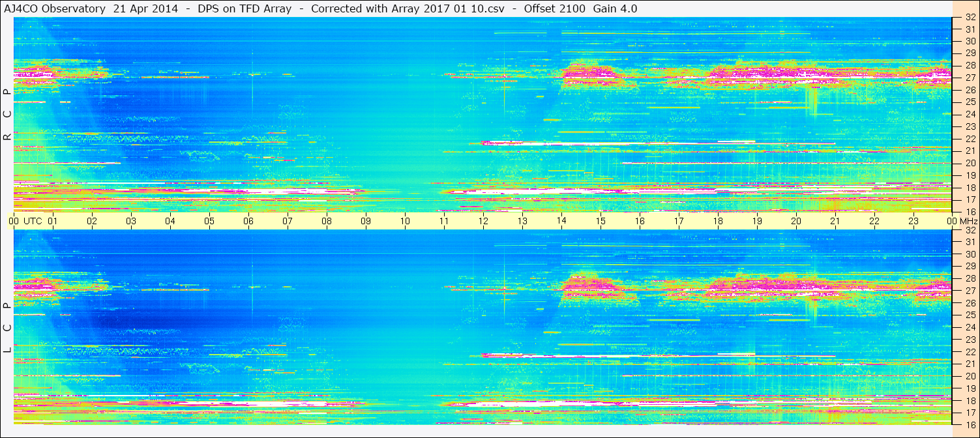
Task: Click the 'Offset 2100' header value
Action: [554, 8]
